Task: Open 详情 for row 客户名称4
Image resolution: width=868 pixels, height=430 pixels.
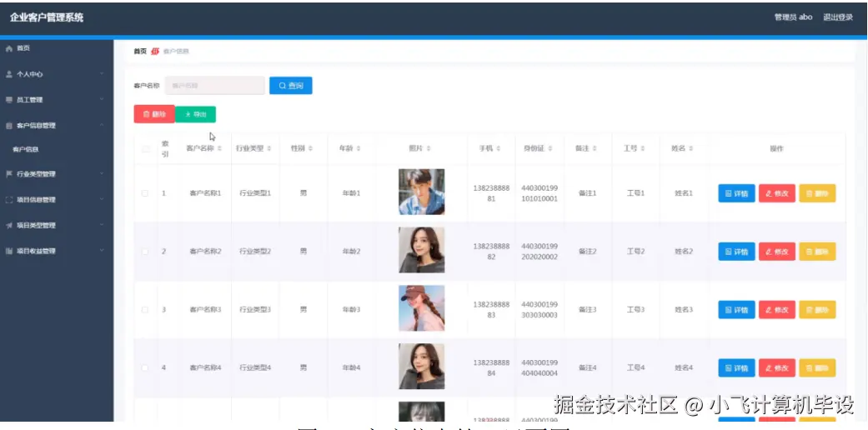Action: pyautogui.click(x=736, y=367)
